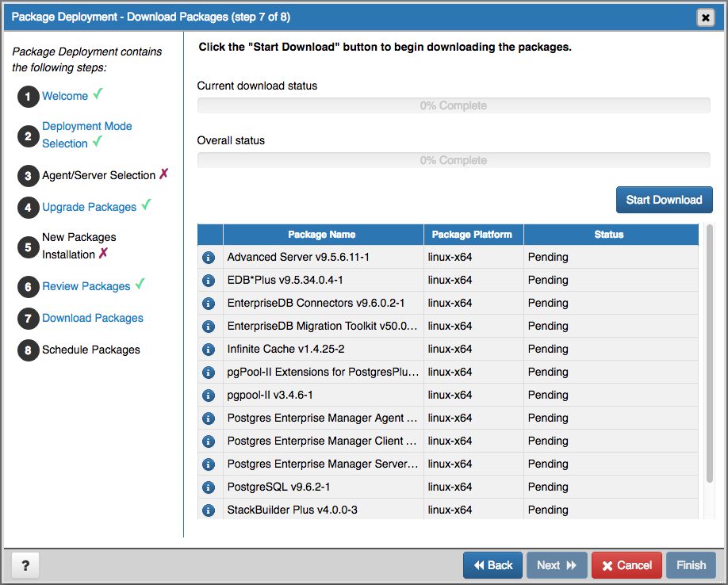Screen dimensions: 728x585
Task: Open info for PostgreSQL v9.6.2-1
Action: tap(209, 487)
